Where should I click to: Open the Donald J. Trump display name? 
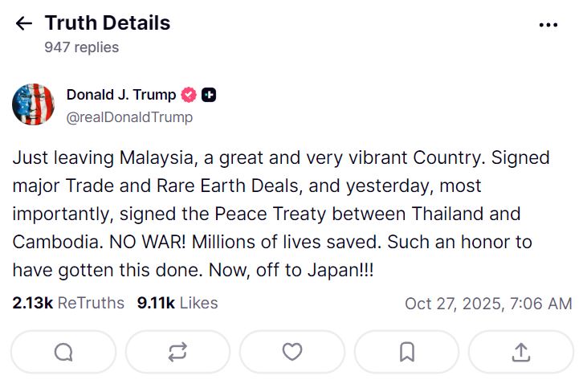click(x=121, y=95)
